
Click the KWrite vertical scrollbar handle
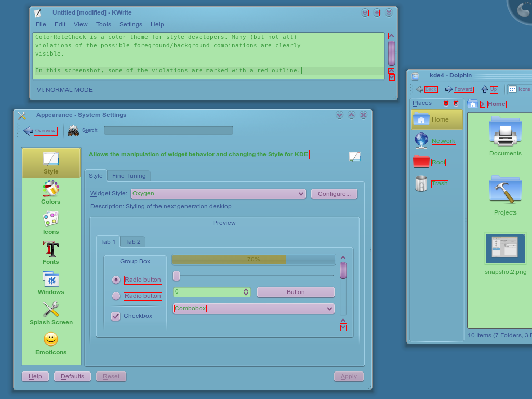392,53
